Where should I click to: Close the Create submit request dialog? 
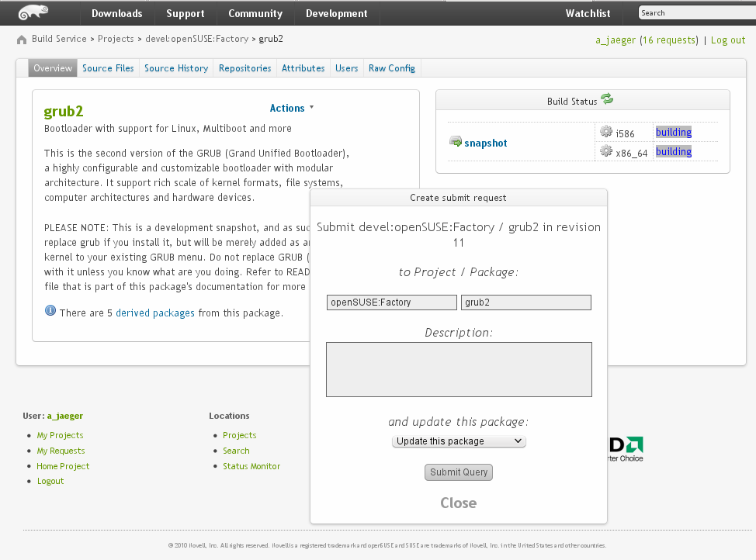(459, 503)
